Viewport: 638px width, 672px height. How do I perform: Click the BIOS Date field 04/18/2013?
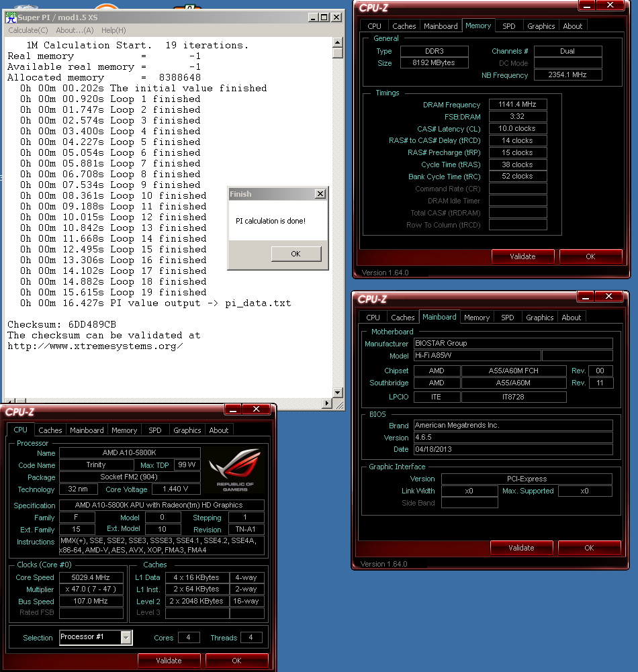click(513, 449)
